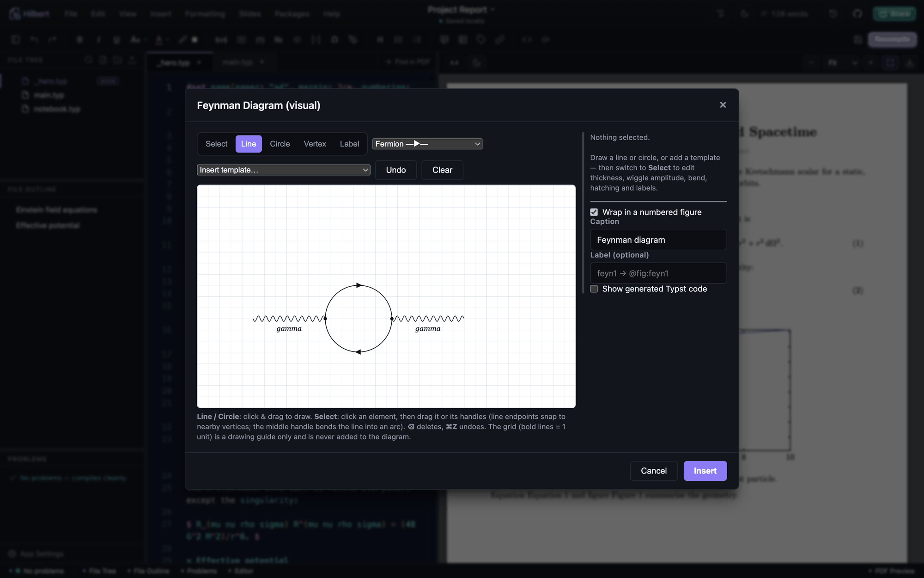Pick the Label tool
924x578 pixels.
(349, 144)
